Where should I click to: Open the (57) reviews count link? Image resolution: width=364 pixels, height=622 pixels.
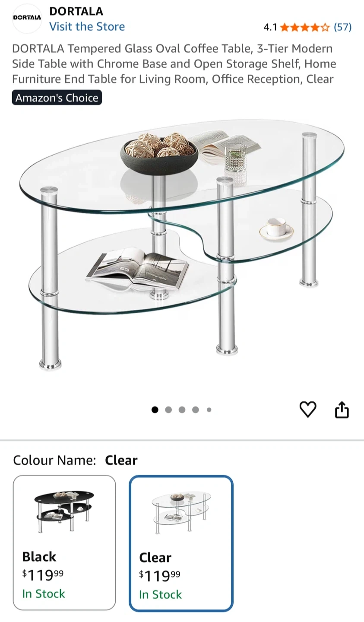click(x=343, y=27)
